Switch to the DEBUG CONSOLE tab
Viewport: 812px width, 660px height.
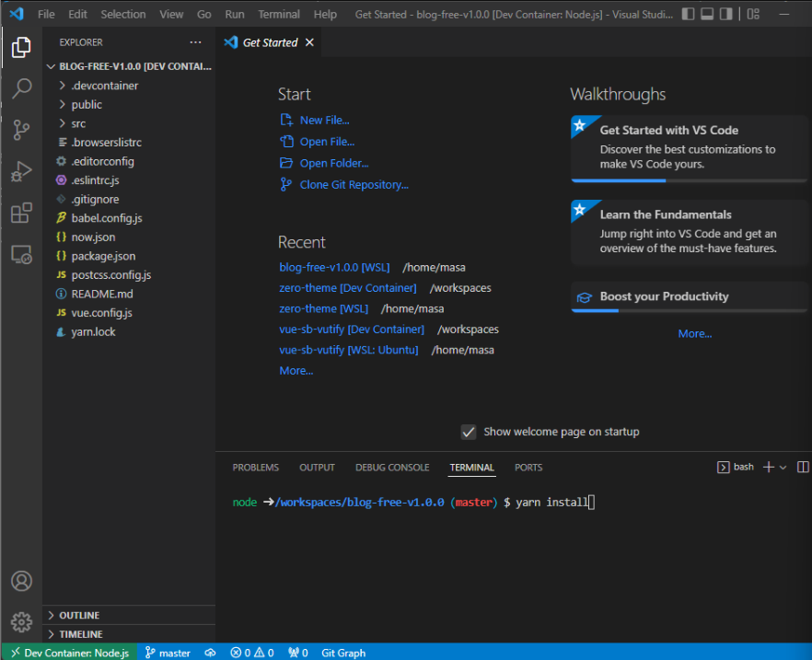pos(392,468)
